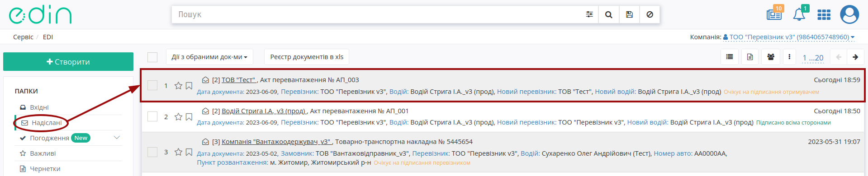Image resolution: width=868 pixels, height=176 pixels.
Task: Go to the Сервіс breadcrumb
Action: (x=23, y=37)
